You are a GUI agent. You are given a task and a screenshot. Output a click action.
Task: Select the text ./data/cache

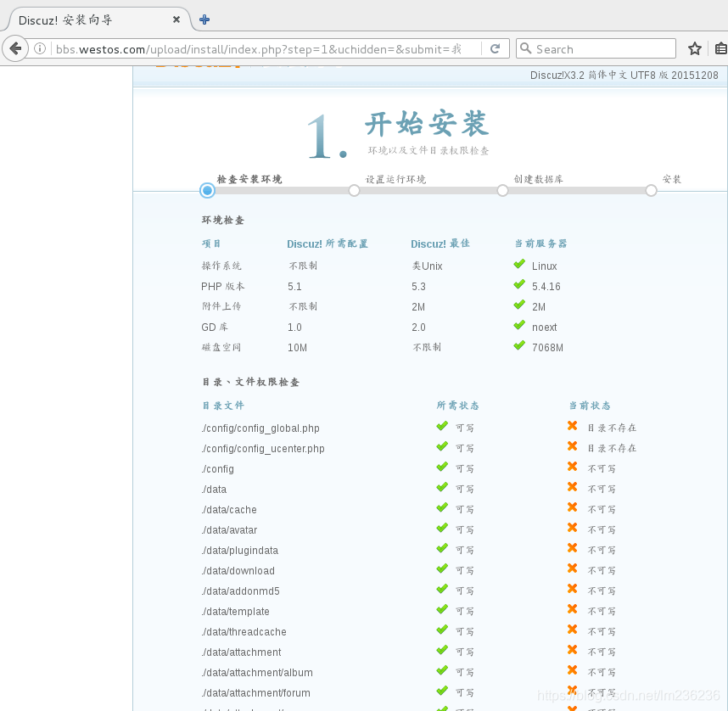(229, 509)
